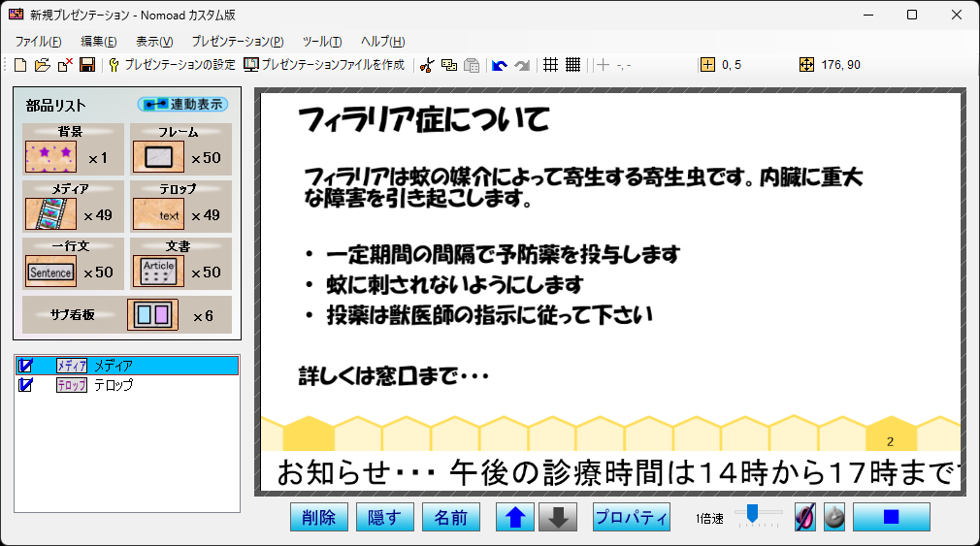Open the プロパティ button
The height and width of the screenshot is (546, 980).
coord(632,517)
